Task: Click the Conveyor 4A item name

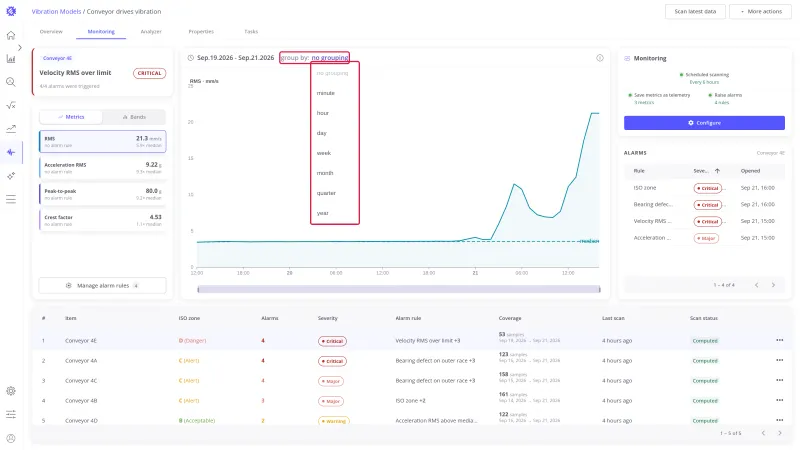Action: click(81, 361)
